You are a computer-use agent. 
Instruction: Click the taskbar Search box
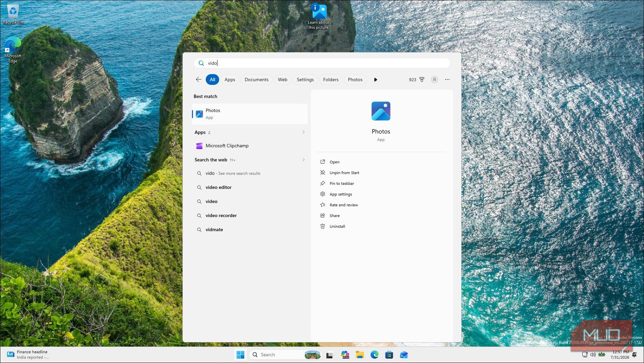(x=285, y=355)
